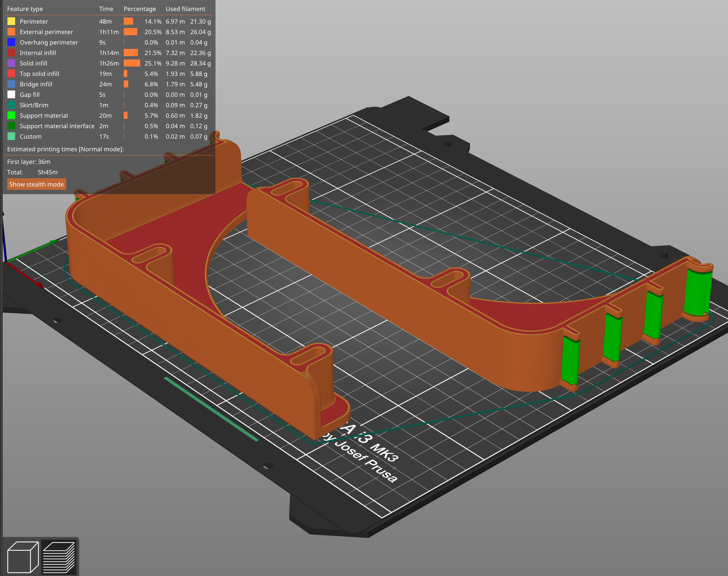Click the Top solid infill swatch
728x576 pixels.
coord(11,73)
